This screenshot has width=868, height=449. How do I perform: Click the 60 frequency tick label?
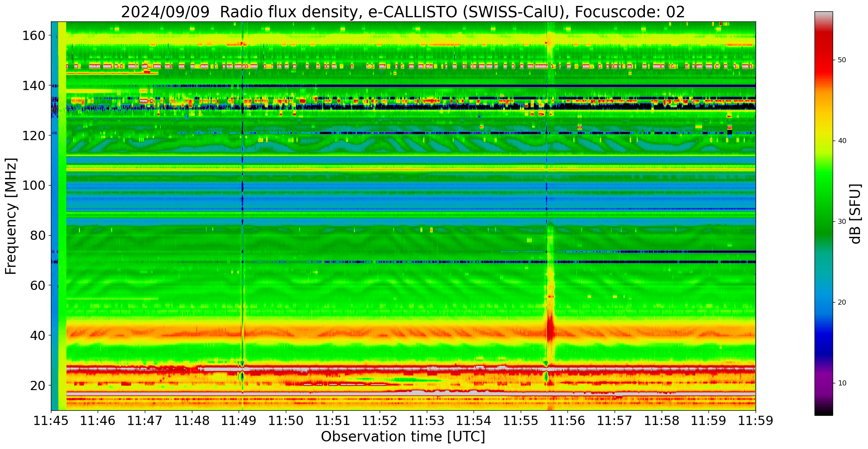click(38, 285)
